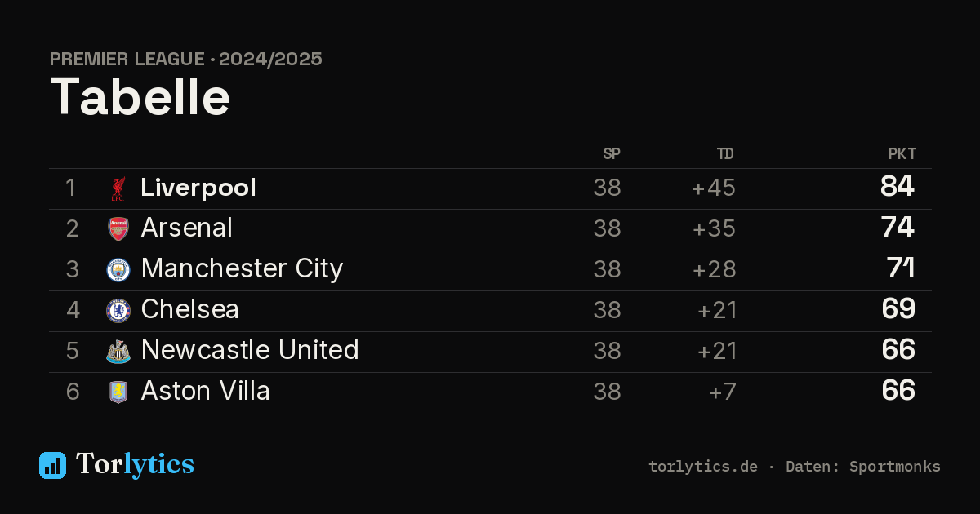
Task: Click the Arsenal club crest
Action: (x=118, y=229)
